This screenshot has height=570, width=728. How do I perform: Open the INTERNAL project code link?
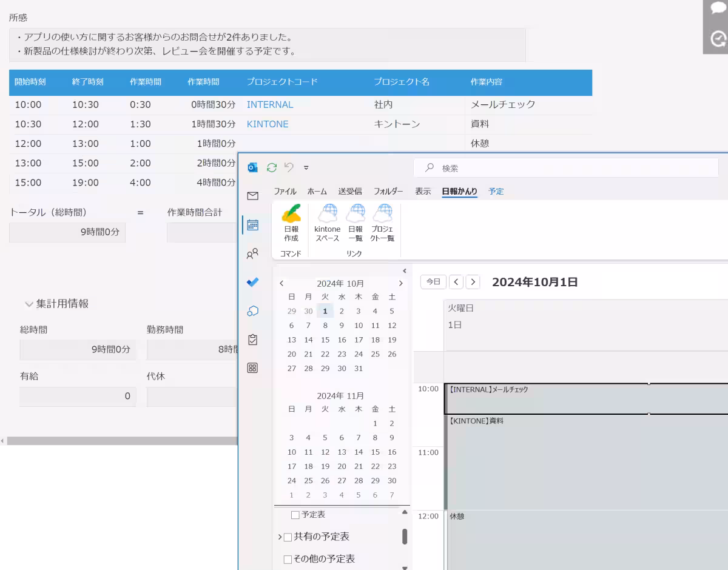[269, 104]
